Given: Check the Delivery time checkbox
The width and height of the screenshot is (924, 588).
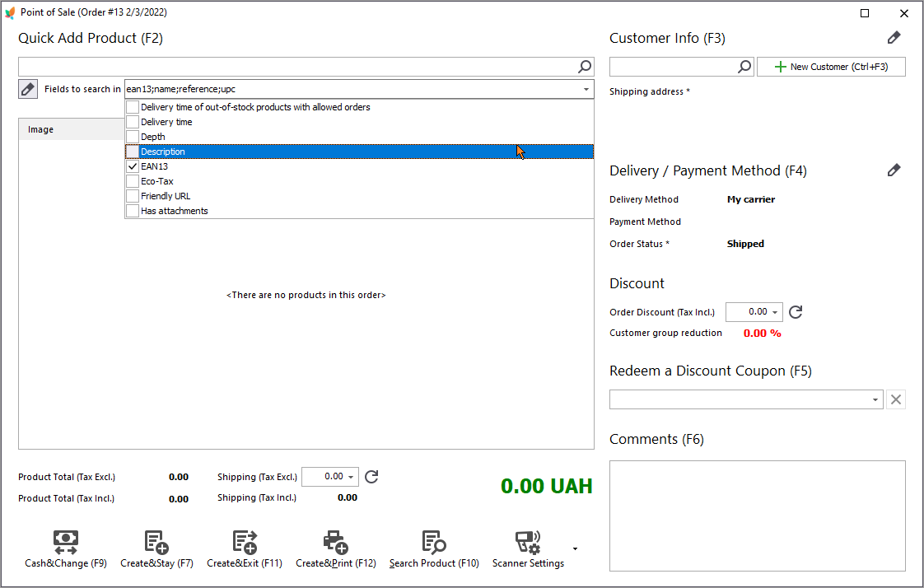Looking at the screenshot, I should [x=133, y=122].
